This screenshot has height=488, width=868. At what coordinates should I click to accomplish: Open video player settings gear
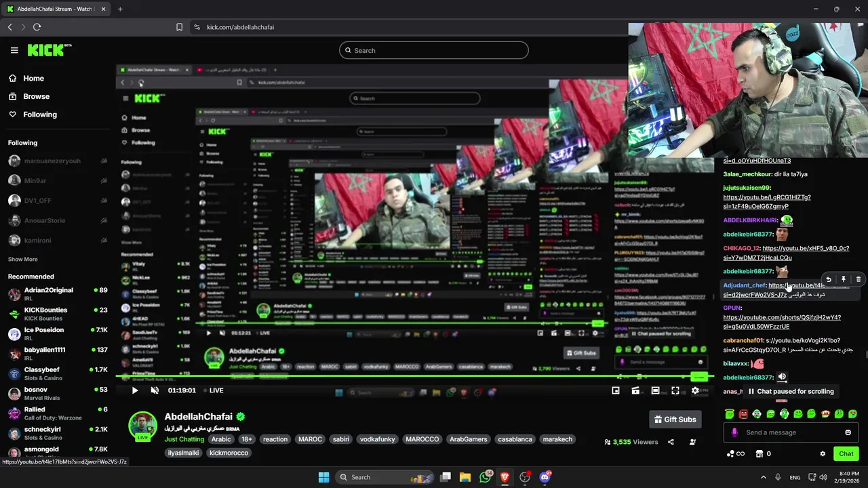pos(695,390)
